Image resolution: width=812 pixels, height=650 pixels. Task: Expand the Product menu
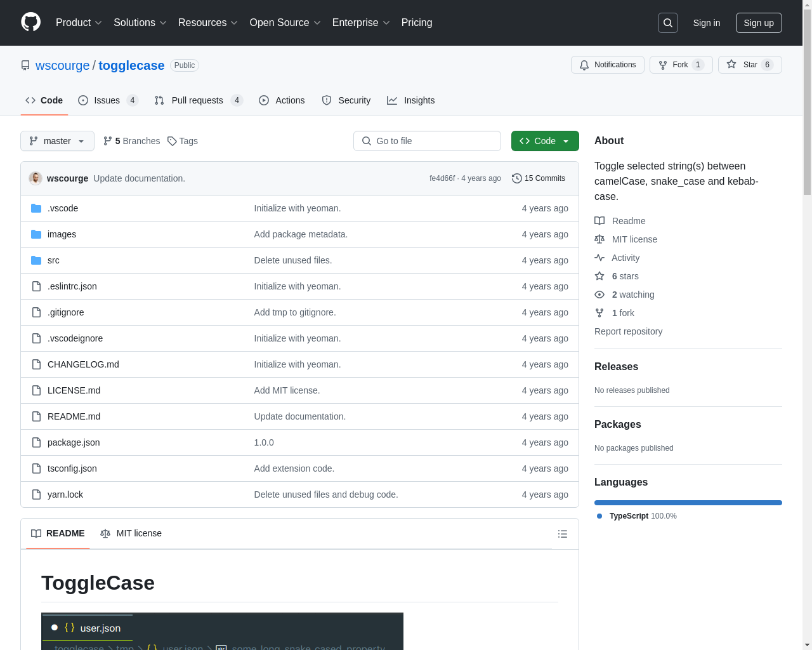tap(79, 23)
